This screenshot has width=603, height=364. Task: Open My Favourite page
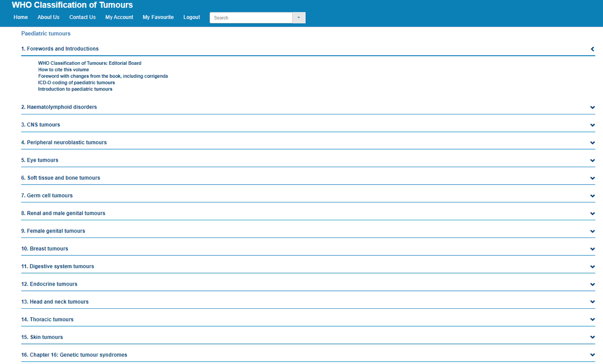point(158,17)
